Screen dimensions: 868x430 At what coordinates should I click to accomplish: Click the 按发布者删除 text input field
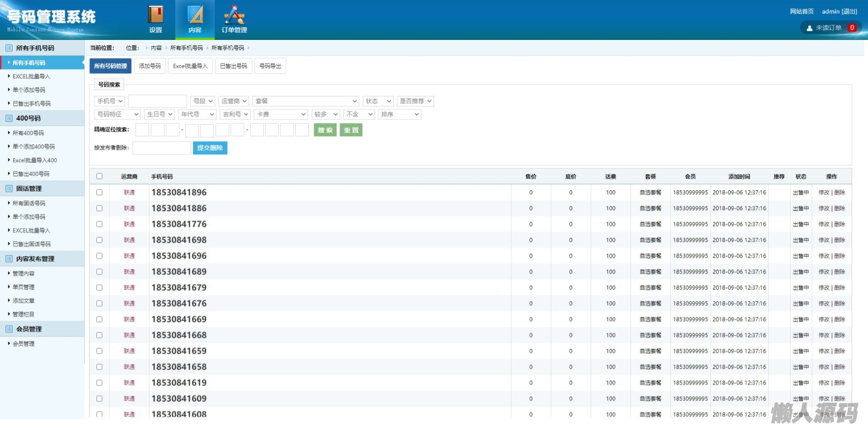pyautogui.click(x=162, y=148)
